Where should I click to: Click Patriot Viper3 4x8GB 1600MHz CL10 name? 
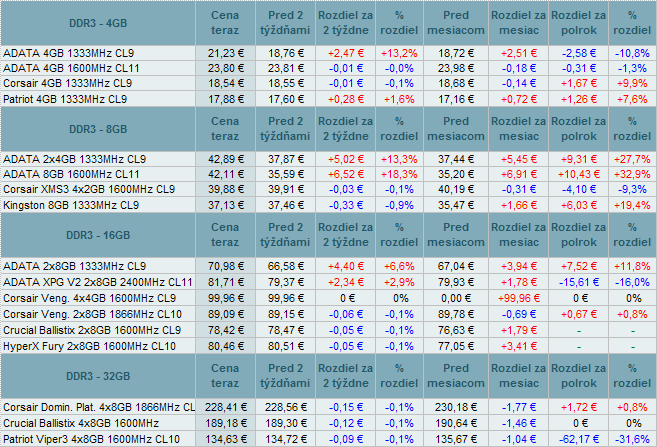tap(91, 439)
